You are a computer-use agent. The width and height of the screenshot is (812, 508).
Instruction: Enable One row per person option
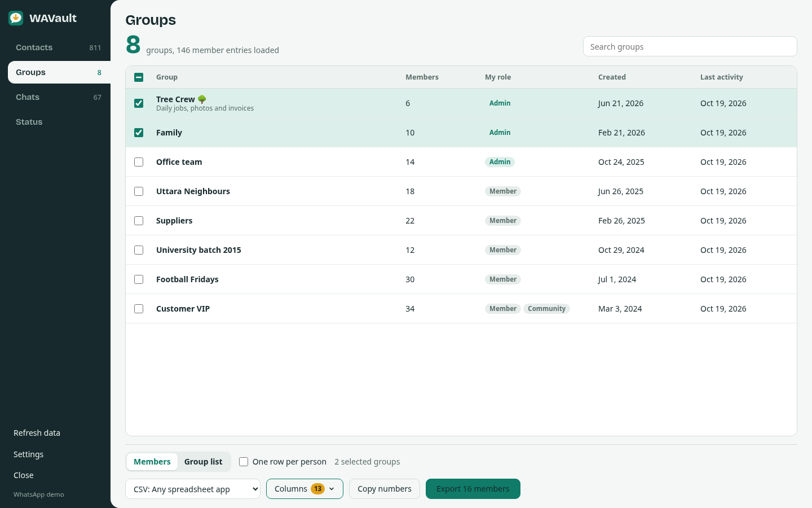(x=244, y=462)
